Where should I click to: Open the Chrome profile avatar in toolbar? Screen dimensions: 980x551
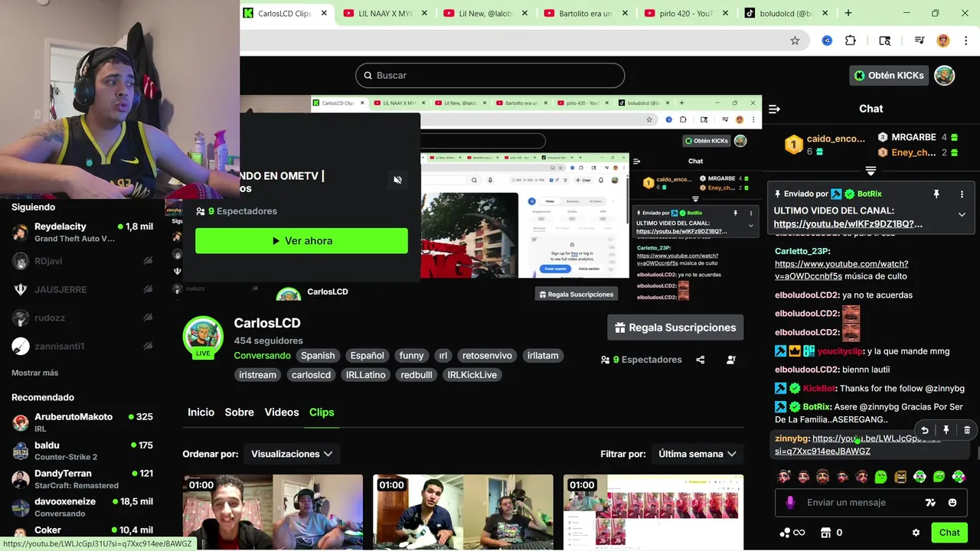click(943, 41)
